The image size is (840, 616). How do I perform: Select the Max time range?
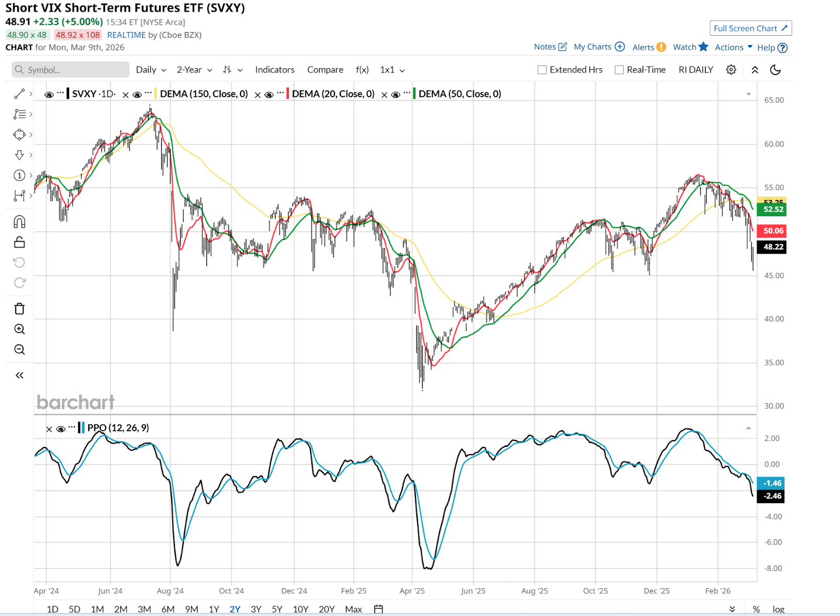(353, 609)
